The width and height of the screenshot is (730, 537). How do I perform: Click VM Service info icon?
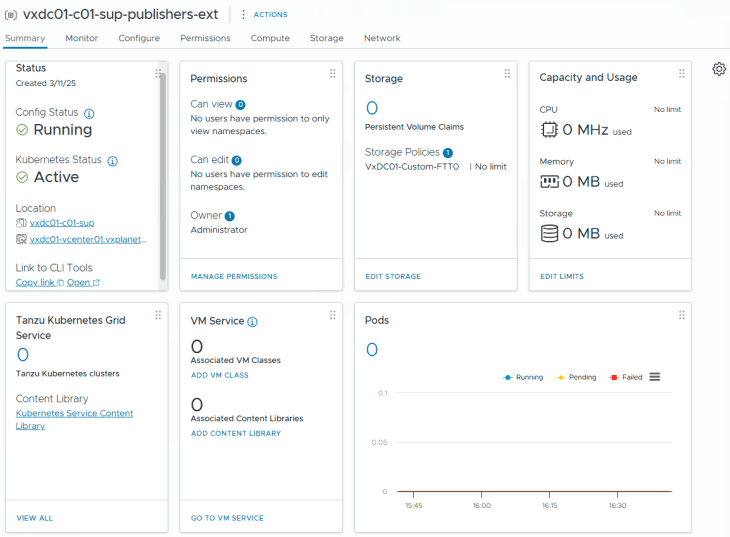(x=253, y=322)
